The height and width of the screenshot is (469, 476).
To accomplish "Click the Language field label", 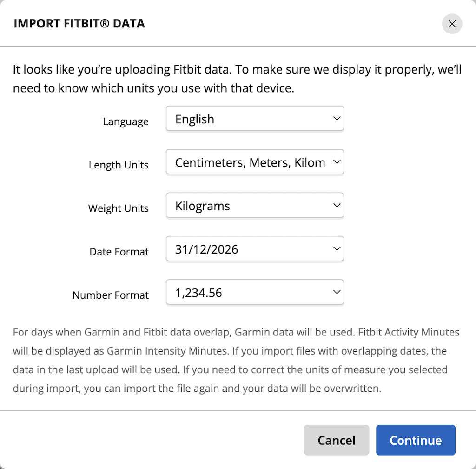I will click(x=126, y=121).
